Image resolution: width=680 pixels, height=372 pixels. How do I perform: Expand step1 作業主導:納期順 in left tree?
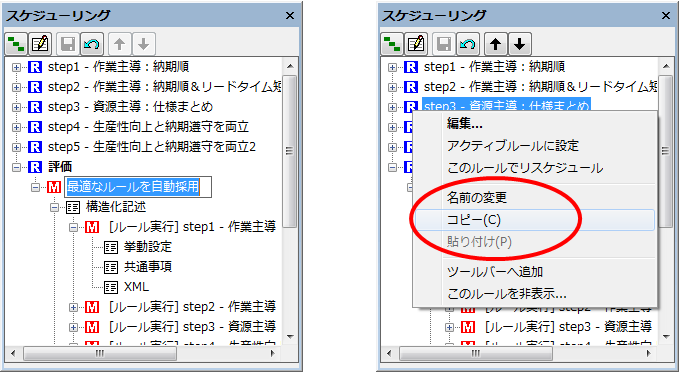pyautogui.click(x=16, y=67)
